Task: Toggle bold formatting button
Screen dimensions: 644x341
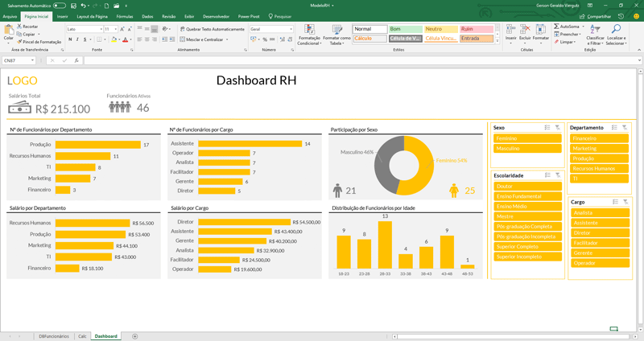Action: (69, 39)
